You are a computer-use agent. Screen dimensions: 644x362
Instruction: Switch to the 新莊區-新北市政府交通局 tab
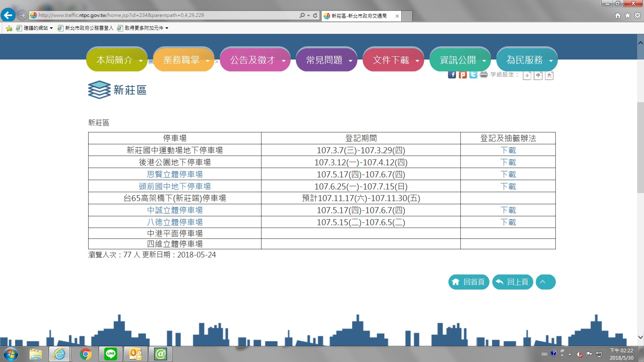click(359, 16)
